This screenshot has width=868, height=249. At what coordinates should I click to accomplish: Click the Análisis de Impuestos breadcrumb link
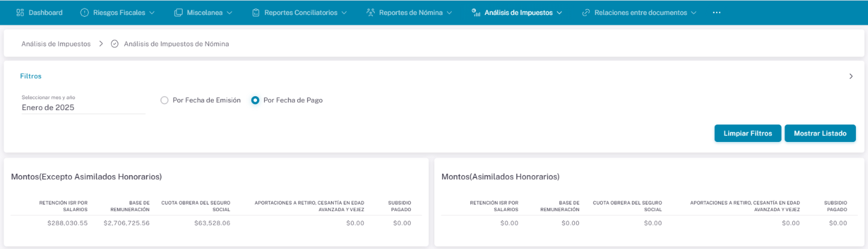click(56, 44)
